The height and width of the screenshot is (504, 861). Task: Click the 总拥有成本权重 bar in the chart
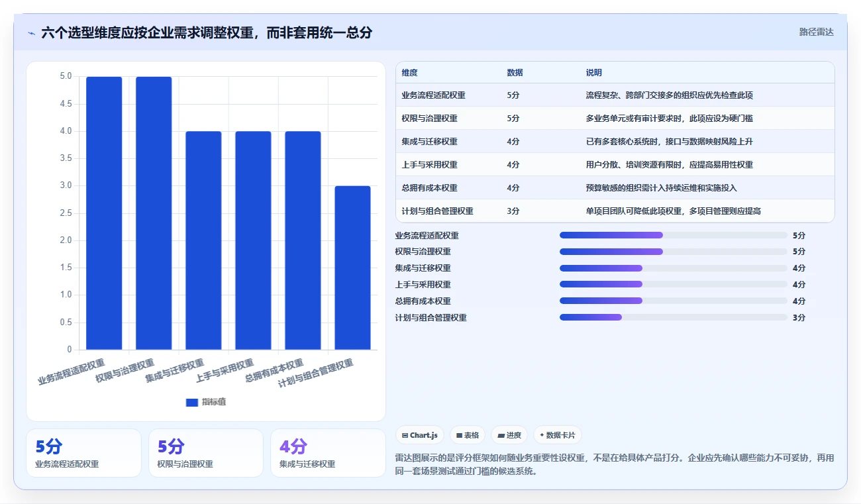click(x=303, y=240)
